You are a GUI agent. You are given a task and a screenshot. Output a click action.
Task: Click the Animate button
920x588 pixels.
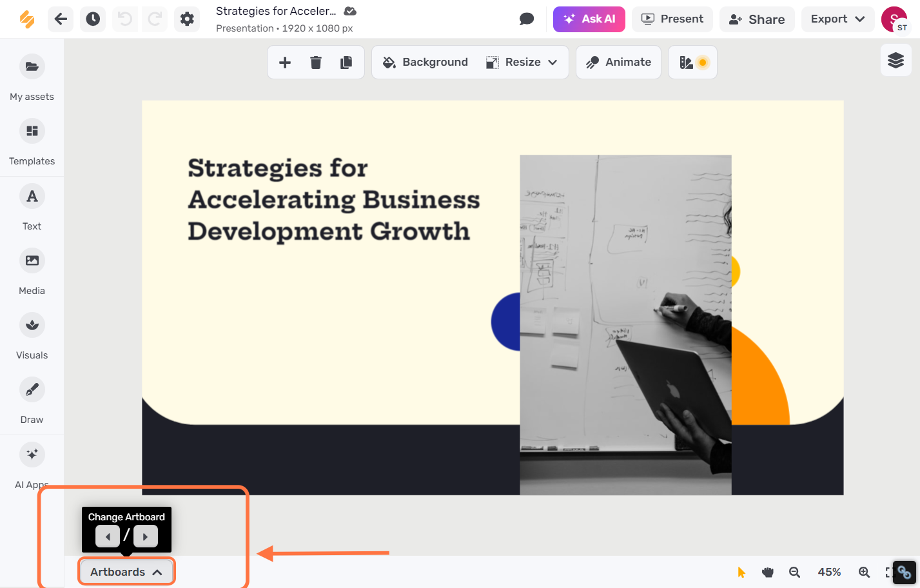618,63
